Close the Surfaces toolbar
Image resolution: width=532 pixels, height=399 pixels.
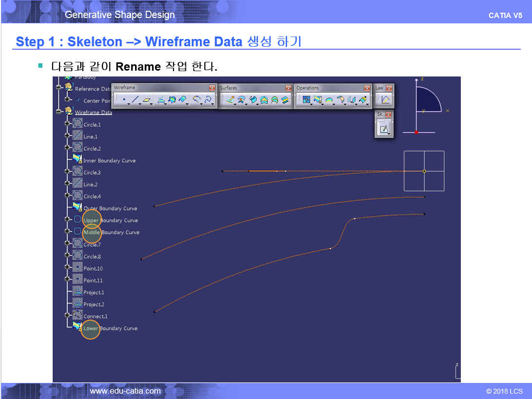coord(289,88)
